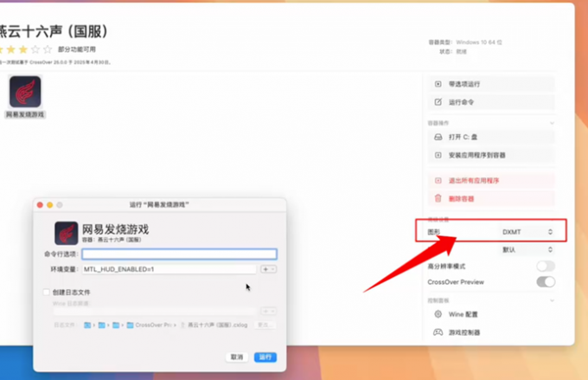The width and height of the screenshot is (588, 380).
Task: Click the .cxlog file icon in the log path
Action: (182, 325)
